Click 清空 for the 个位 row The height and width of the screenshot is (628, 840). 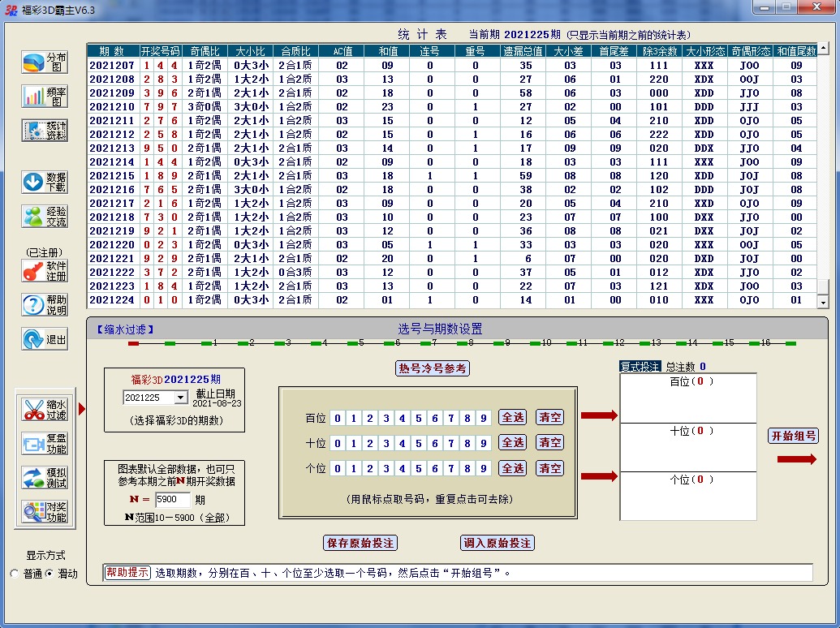(x=549, y=469)
